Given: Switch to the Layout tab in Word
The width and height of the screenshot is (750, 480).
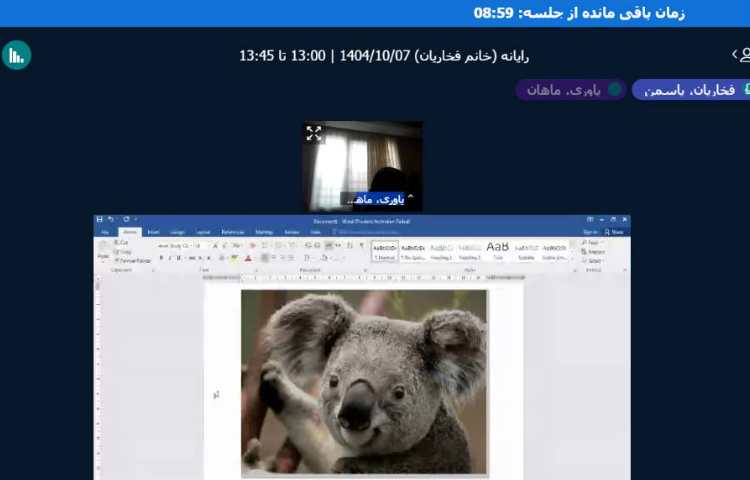Looking at the screenshot, I should pyautogui.click(x=203, y=232).
